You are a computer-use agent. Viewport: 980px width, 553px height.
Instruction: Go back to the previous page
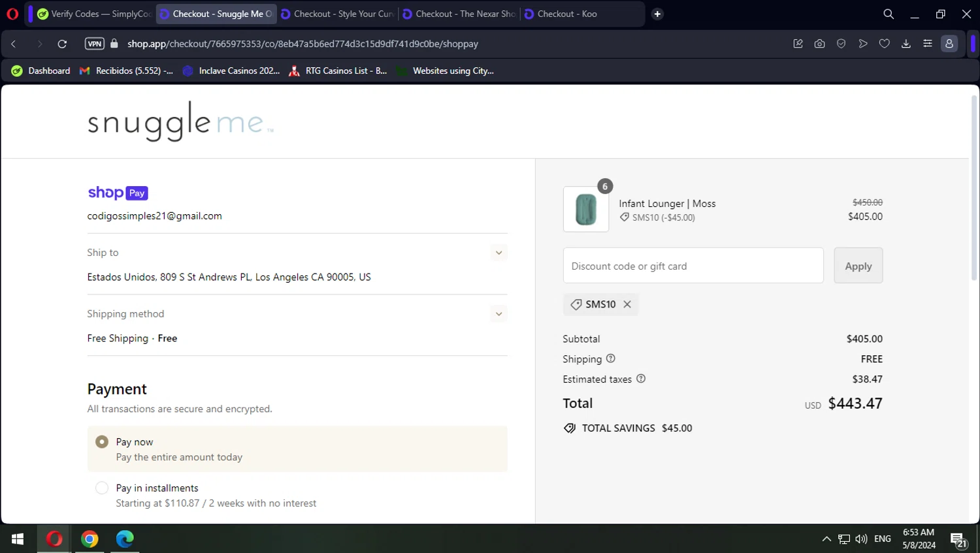tap(14, 44)
